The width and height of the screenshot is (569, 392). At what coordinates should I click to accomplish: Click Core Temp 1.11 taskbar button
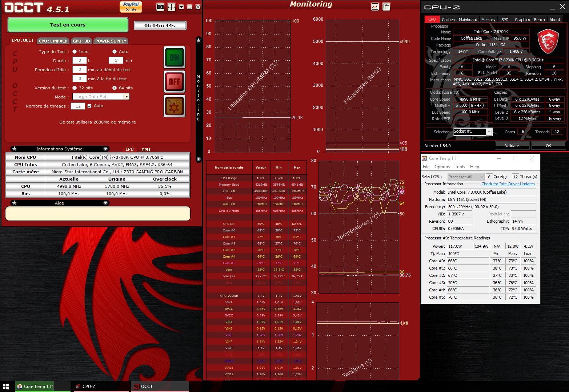coord(43,387)
